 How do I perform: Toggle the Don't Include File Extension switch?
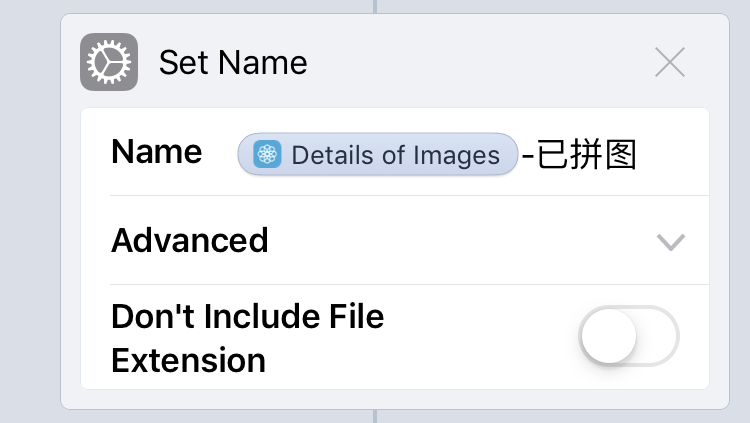pos(629,337)
